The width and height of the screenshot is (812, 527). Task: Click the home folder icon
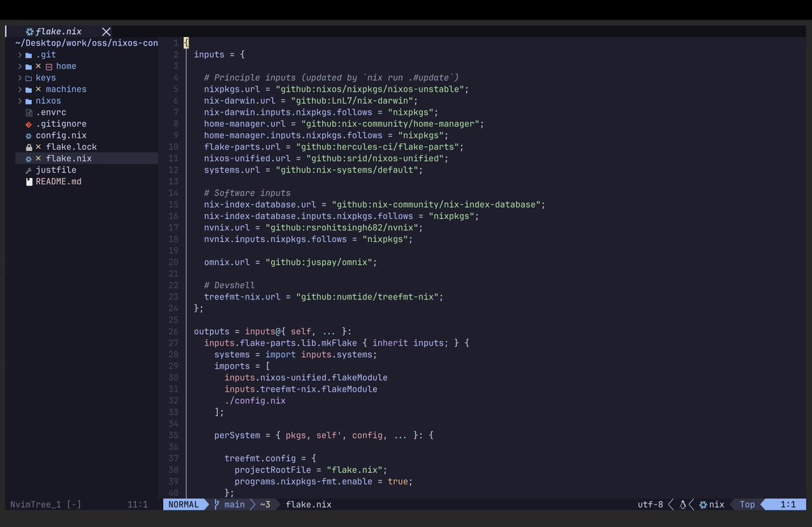coord(28,66)
